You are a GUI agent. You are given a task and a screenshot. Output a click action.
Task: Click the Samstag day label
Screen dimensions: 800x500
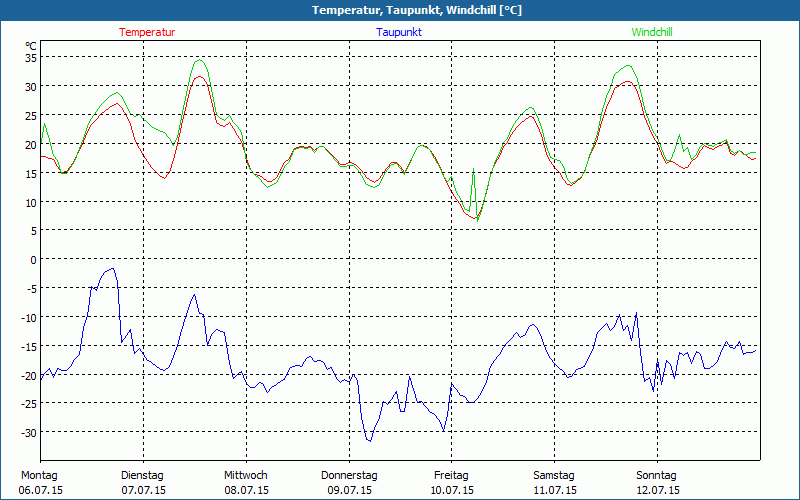pyautogui.click(x=554, y=476)
